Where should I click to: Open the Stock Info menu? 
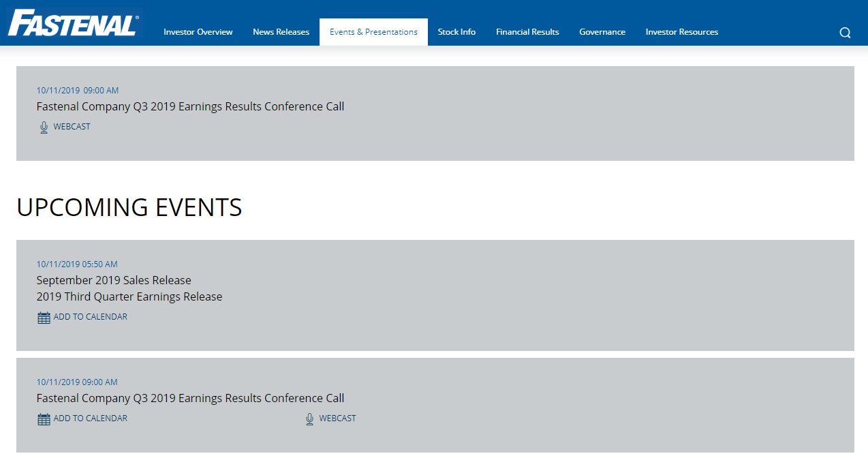456,32
